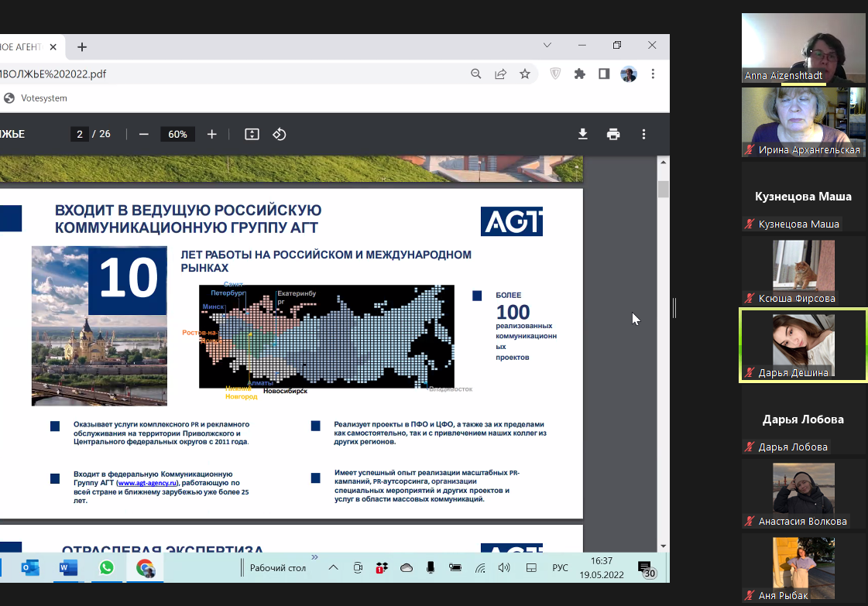This screenshot has width=868, height=606.
Task: Open a new browser tab
Action: tap(82, 47)
